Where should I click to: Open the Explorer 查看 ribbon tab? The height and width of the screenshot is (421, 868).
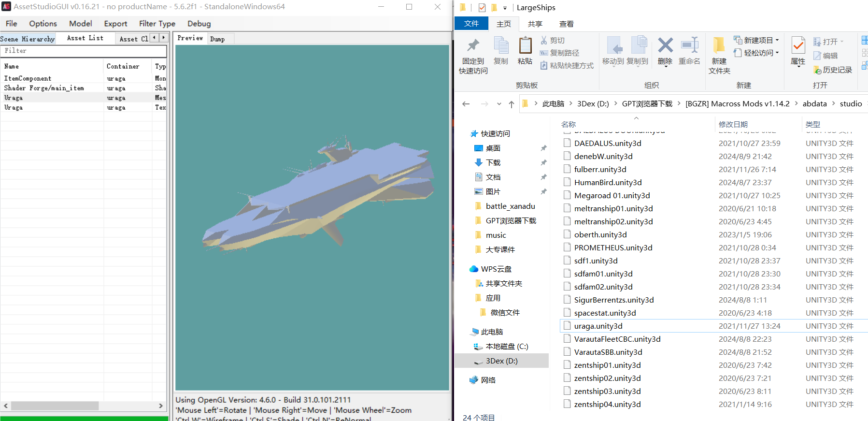click(x=566, y=24)
